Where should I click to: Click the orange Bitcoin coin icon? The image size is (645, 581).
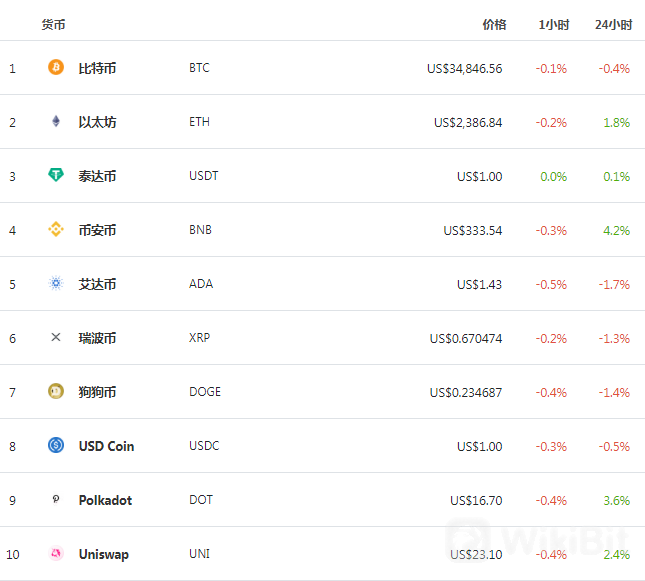coord(56,67)
